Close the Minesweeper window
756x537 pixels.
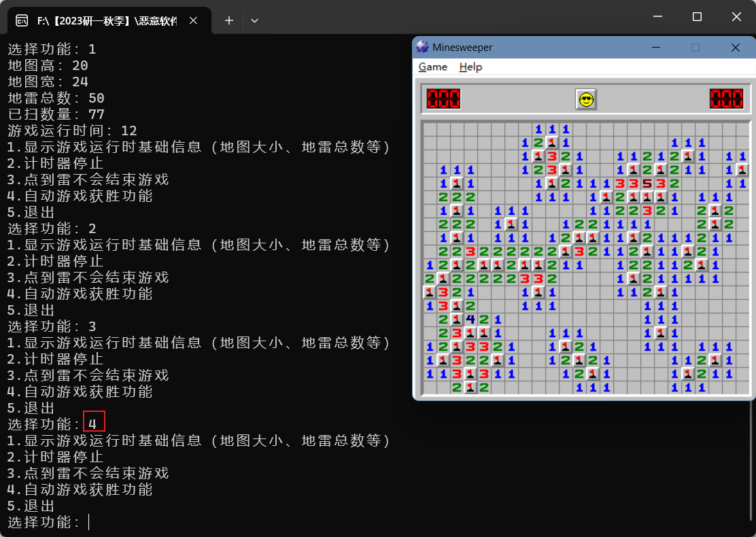735,48
